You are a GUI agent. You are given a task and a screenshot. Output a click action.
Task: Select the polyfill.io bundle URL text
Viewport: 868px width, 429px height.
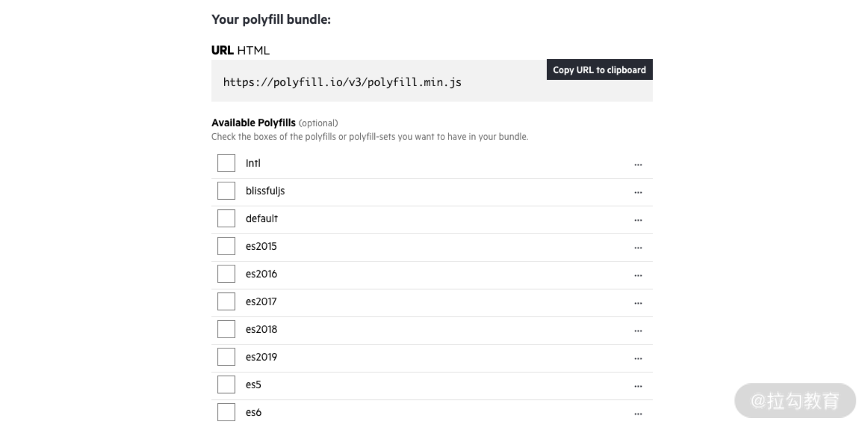342,82
